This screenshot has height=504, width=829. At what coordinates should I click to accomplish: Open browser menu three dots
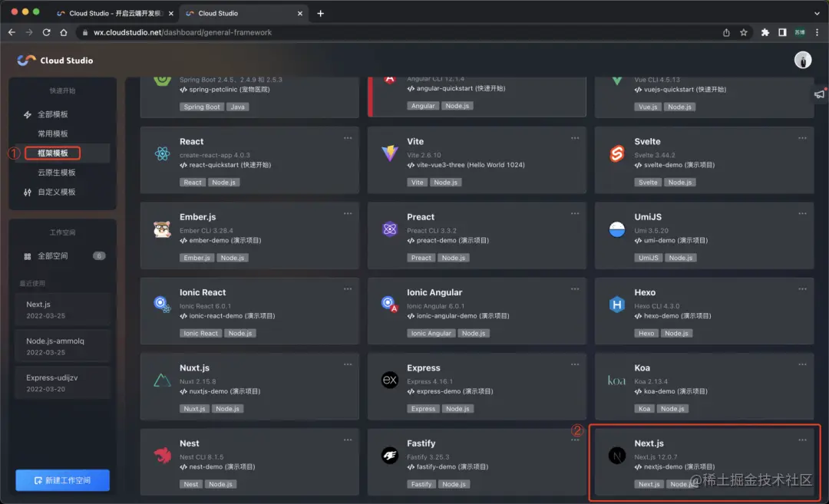tap(817, 32)
